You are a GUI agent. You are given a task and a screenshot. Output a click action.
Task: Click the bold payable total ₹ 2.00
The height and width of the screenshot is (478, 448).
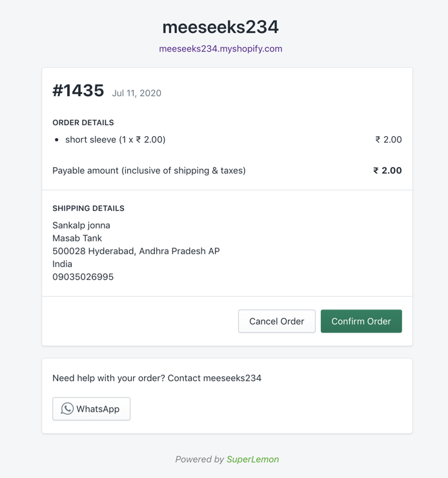click(x=387, y=171)
